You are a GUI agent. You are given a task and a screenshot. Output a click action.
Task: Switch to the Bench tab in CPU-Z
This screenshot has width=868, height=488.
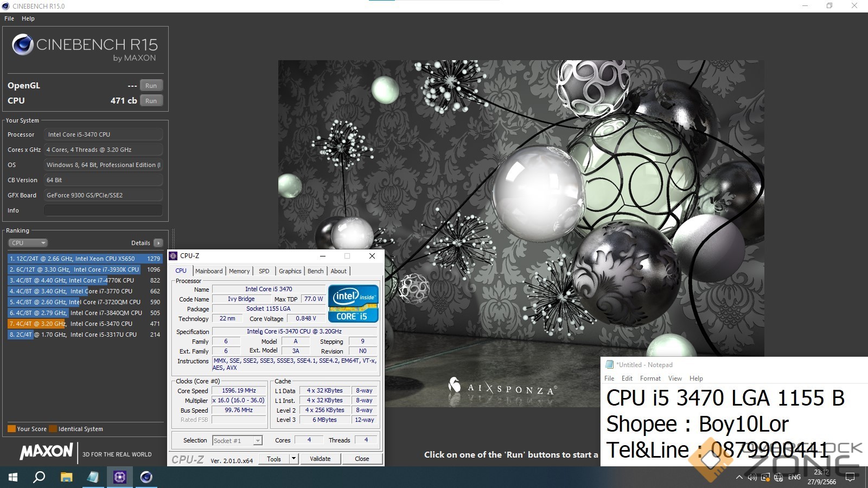click(x=315, y=271)
